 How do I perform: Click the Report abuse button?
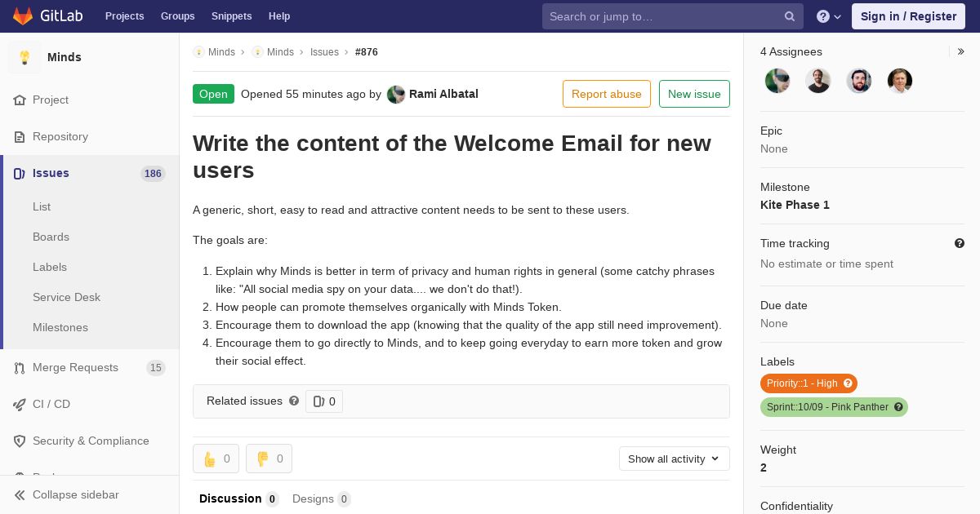click(607, 94)
